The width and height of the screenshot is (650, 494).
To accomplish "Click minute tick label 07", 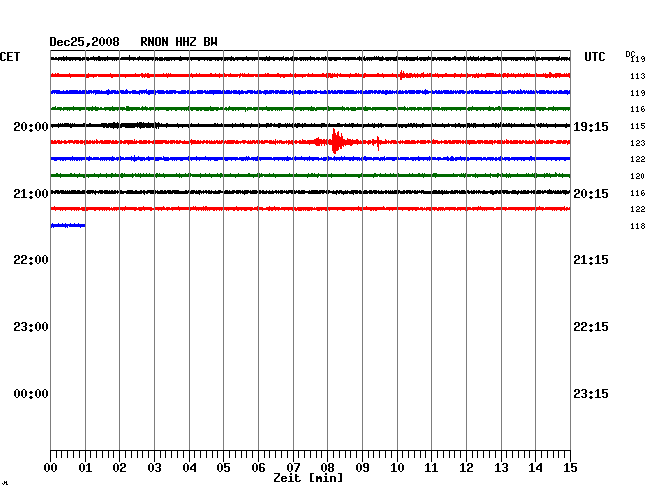I will point(293,468).
